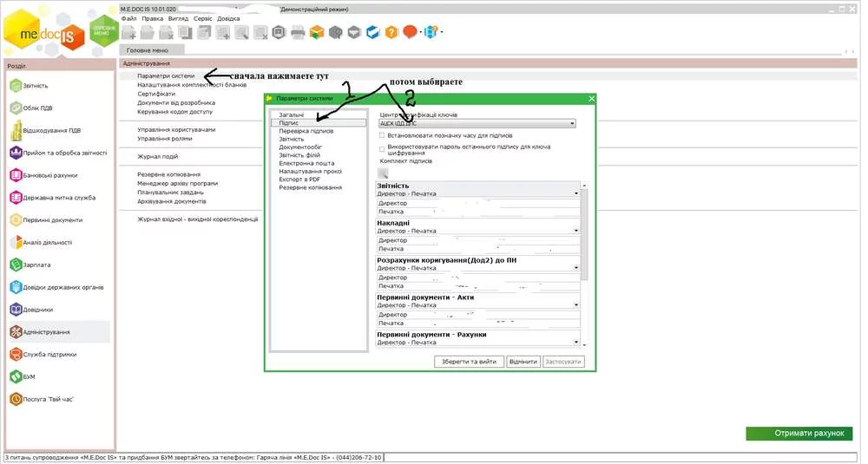868x464 pixels.
Task: Click the copy document toolbar icon
Action: (185, 33)
